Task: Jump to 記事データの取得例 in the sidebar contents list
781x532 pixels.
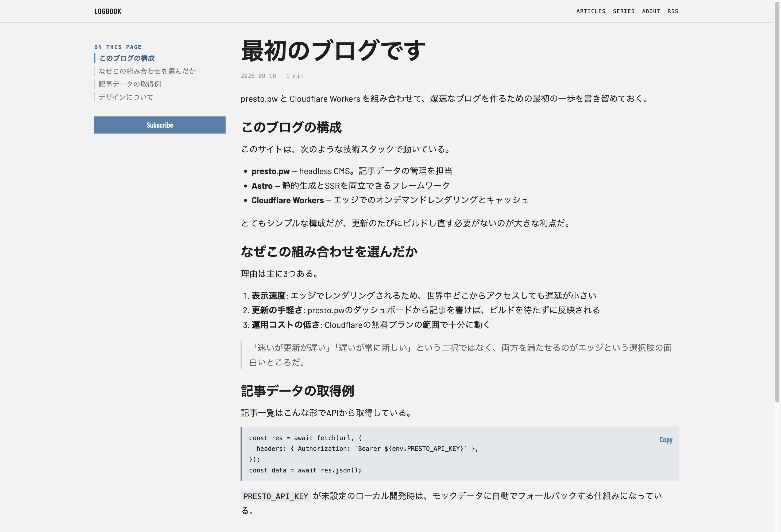Action: tap(130, 84)
